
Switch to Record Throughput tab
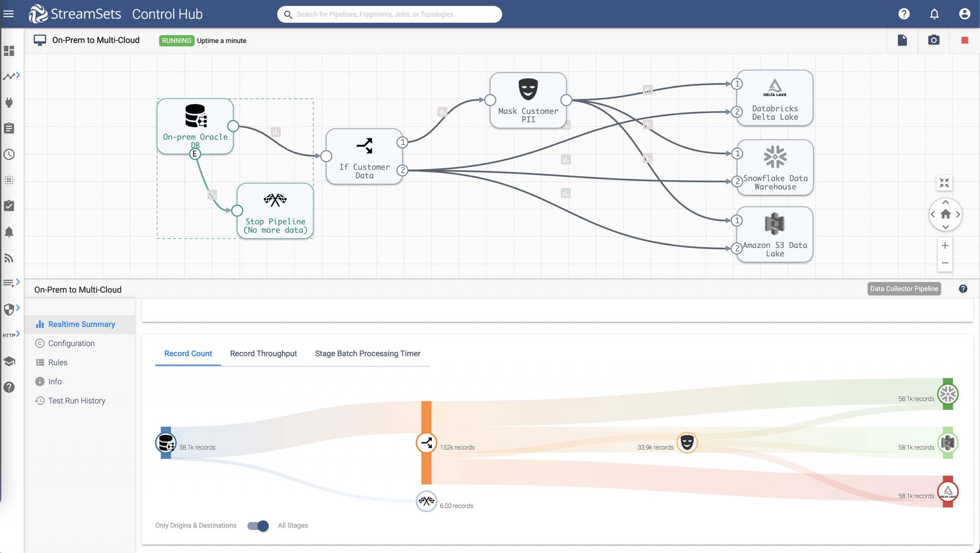(263, 354)
